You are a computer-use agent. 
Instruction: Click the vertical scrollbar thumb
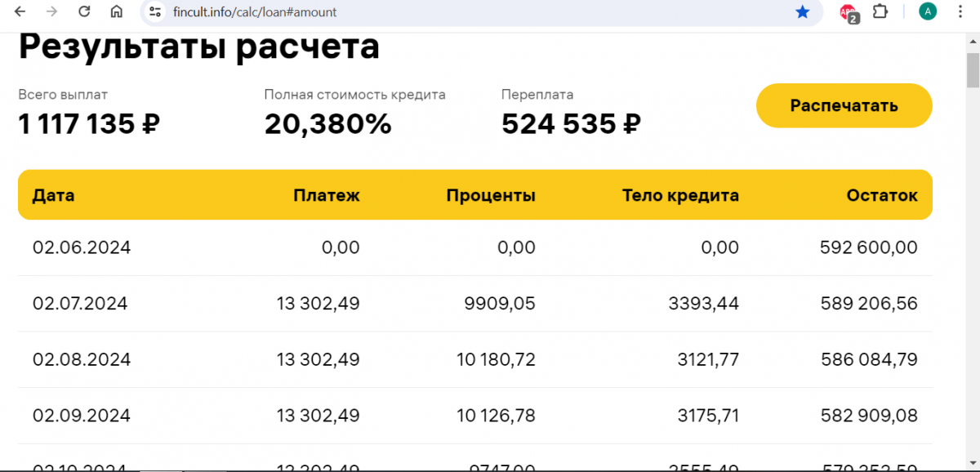click(x=973, y=70)
